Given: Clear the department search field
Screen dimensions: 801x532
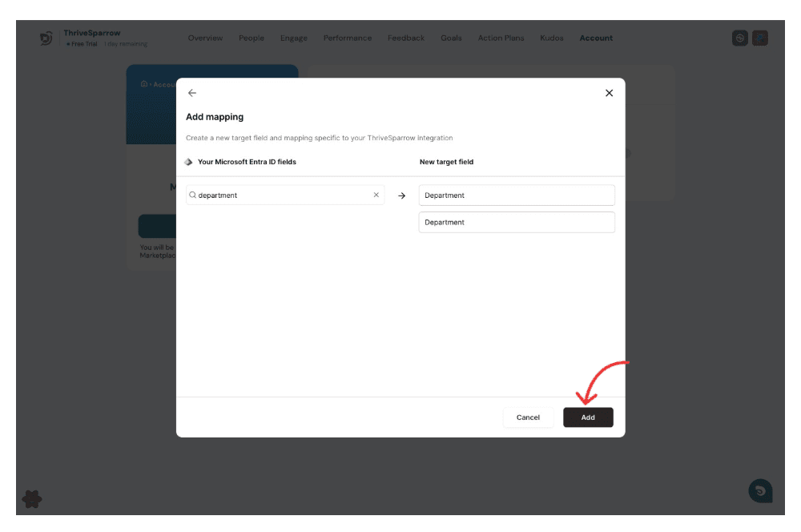Looking at the screenshot, I should tap(376, 195).
